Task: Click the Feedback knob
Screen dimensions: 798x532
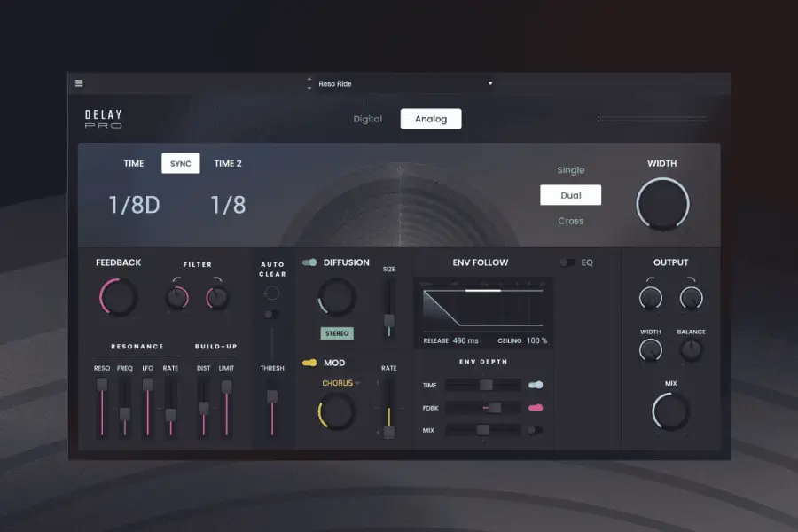Action: pos(119,298)
